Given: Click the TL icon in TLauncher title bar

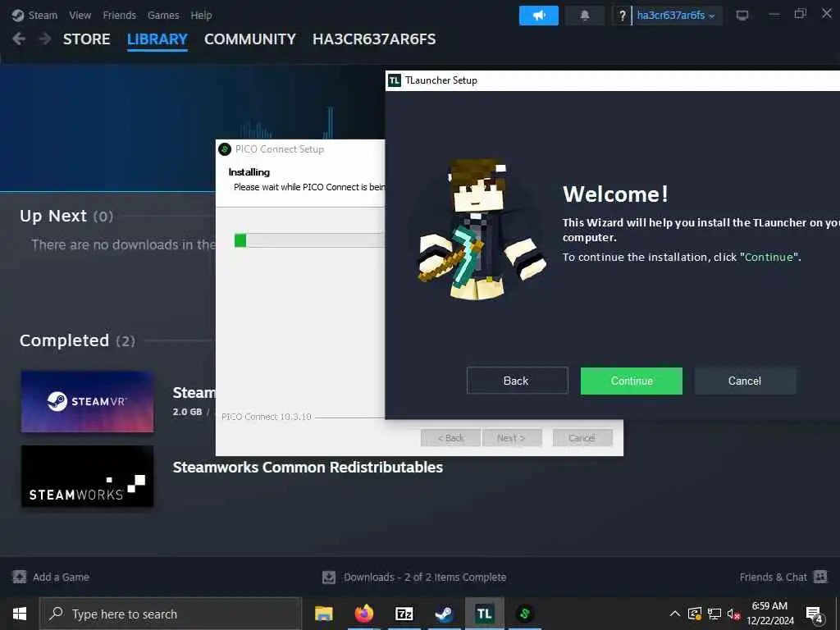Looking at the screenshot, I should (x=395, y=80).
